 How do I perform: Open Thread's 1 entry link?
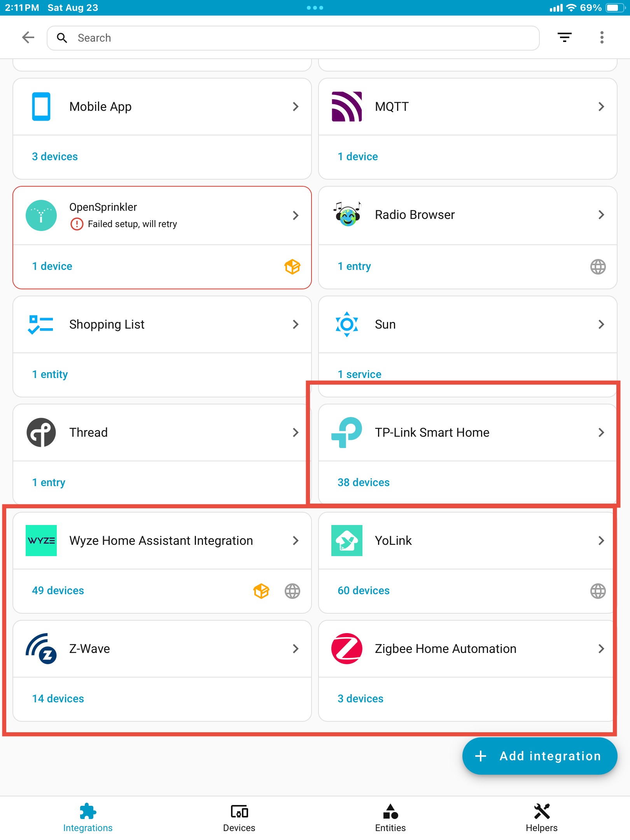[49, 482]
